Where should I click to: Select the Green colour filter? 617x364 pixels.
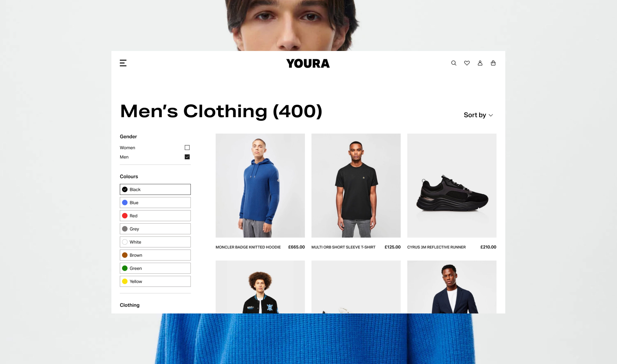point(155,268)
